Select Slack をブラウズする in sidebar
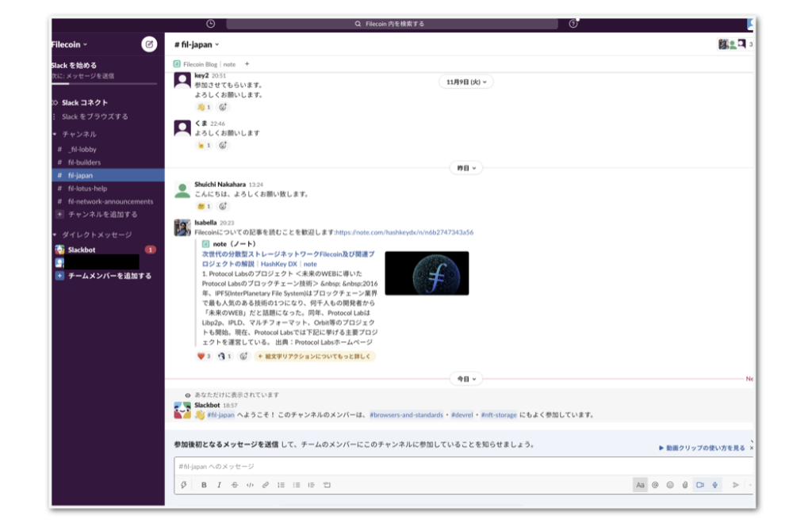Viewport: 812px width, 523px height. point(95,116)
